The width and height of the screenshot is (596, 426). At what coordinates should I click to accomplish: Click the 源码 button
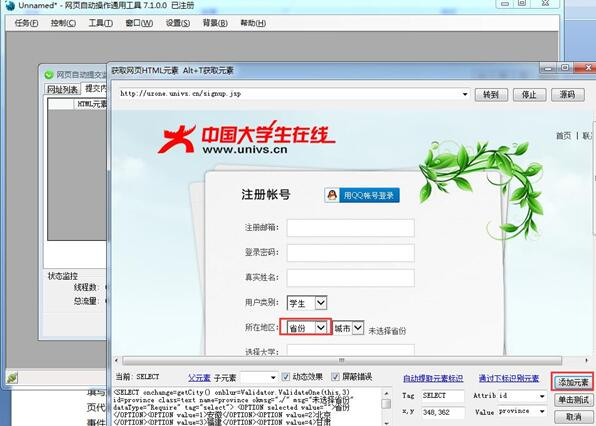pyautogui.click(x=567, y=94)
